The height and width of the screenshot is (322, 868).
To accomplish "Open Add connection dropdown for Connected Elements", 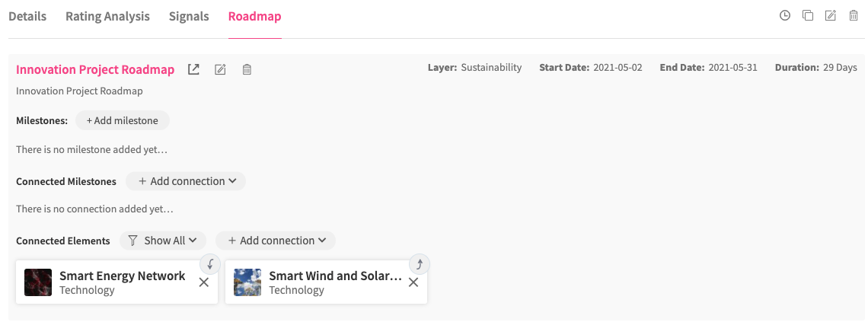I will coord(276,241).
